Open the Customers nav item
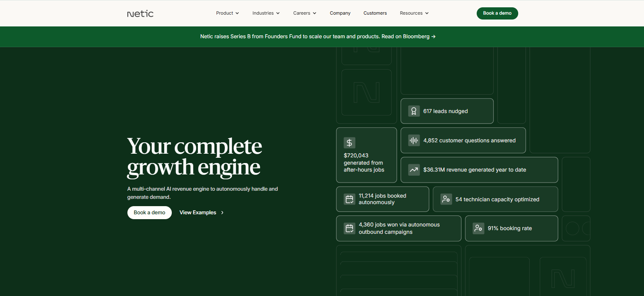Screen dimensions: 644x296 [x=375, y=13]
